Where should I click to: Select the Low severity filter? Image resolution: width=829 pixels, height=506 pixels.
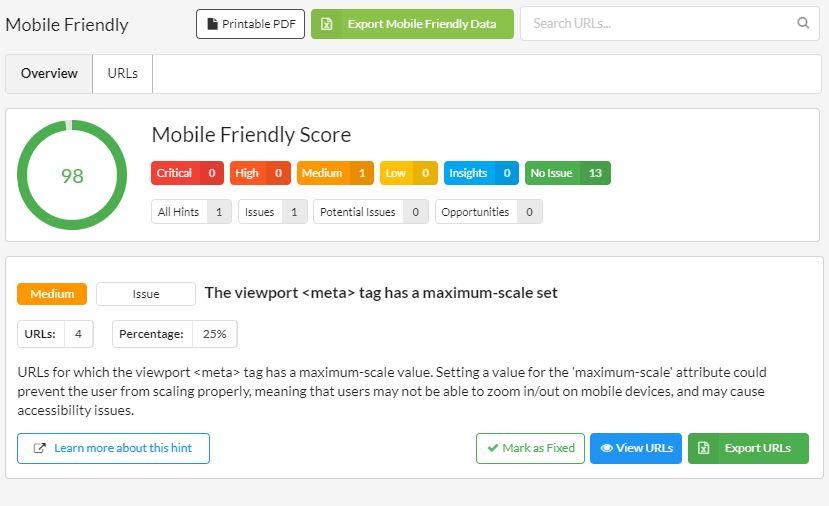click(x=409, y=173)
